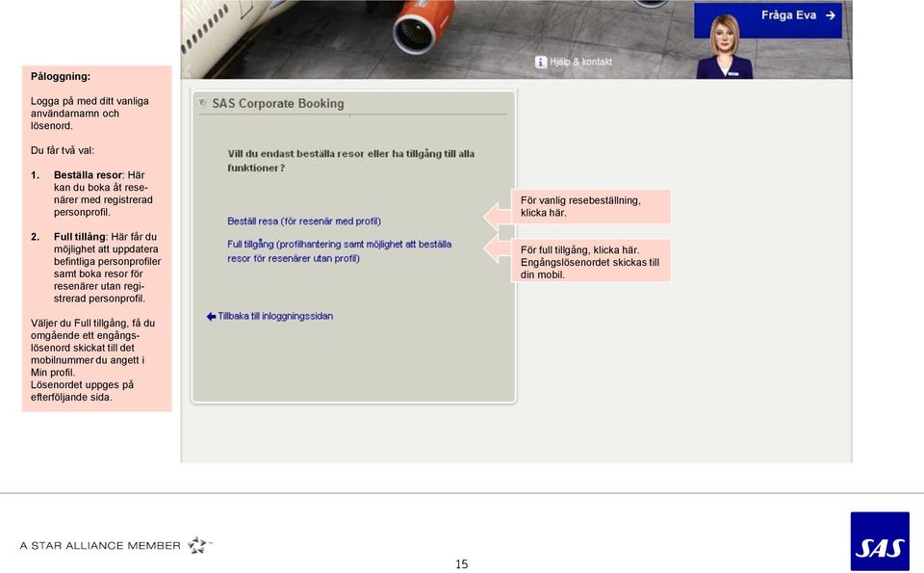Click the Star Alliance star emblem

point(198,545)
